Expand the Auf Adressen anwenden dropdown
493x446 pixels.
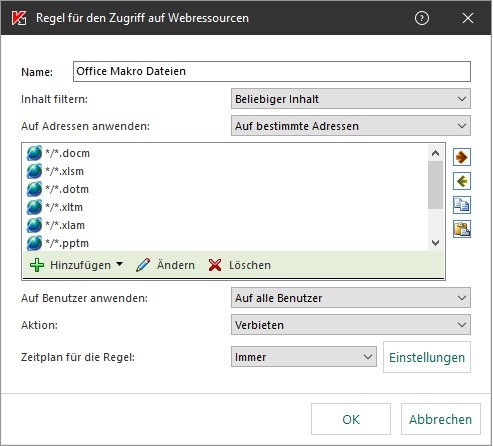tap(351, 126)
